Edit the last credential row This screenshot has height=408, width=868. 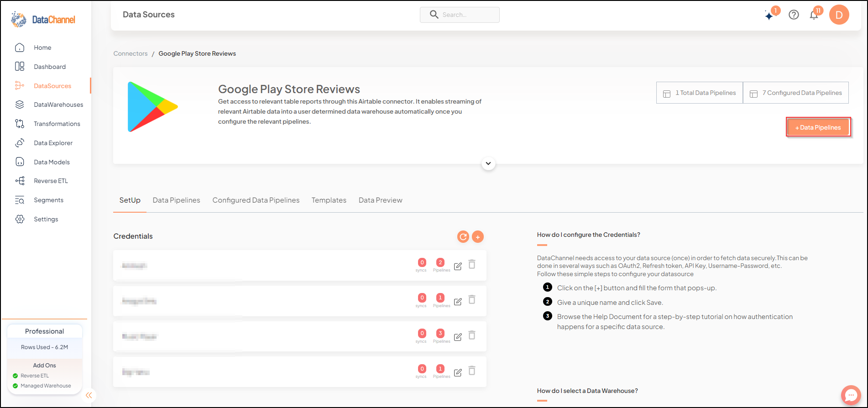pyautogui.click(x=458, y=372)
